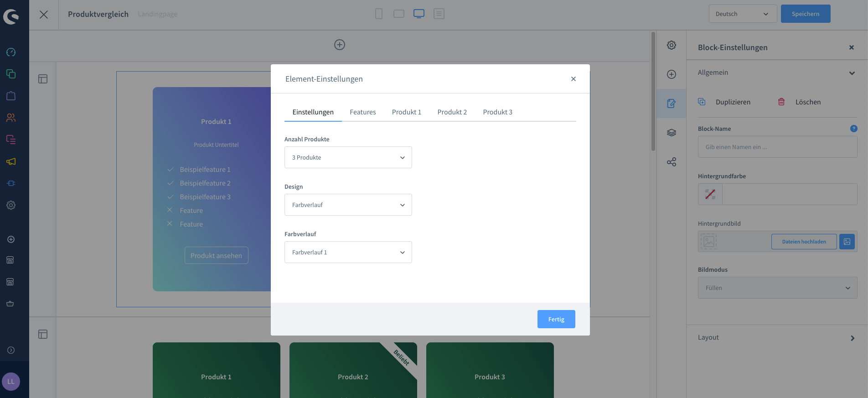This screenshot has width=868, height=398.
Task: Open the Dashboard icon in the sidebar
Action: [11, 52]
